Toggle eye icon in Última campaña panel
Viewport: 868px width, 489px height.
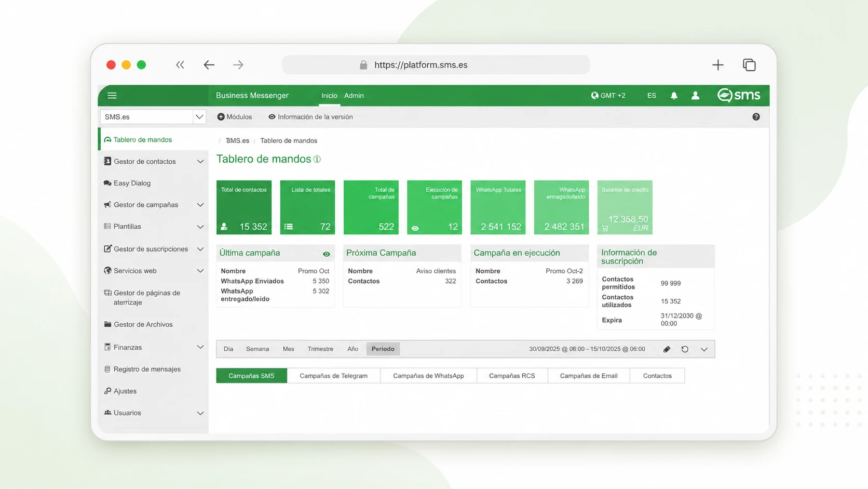[x=327, y=254]
